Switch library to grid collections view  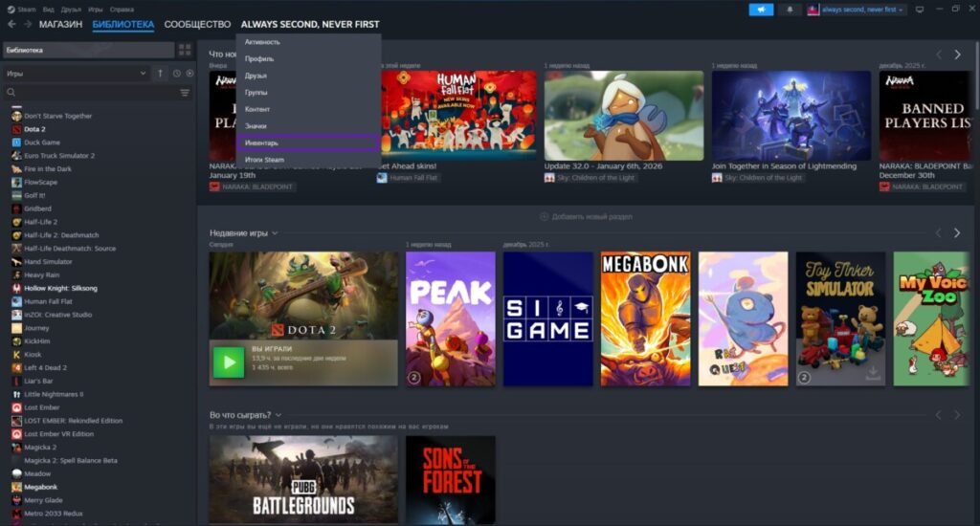[185, 50]
